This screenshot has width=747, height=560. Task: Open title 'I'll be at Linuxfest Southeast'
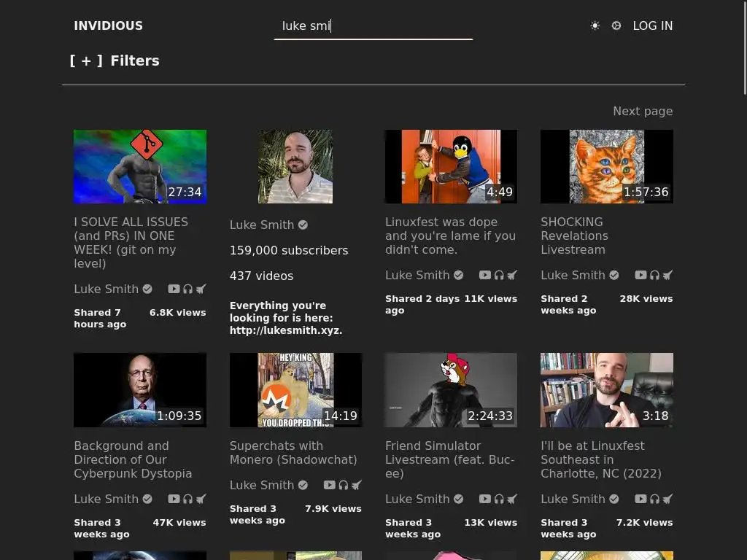tap(601, 459)
